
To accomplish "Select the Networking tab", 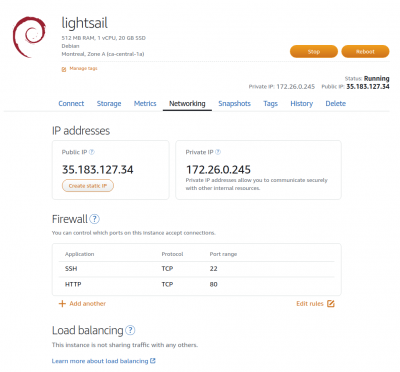I will [187, 104].
